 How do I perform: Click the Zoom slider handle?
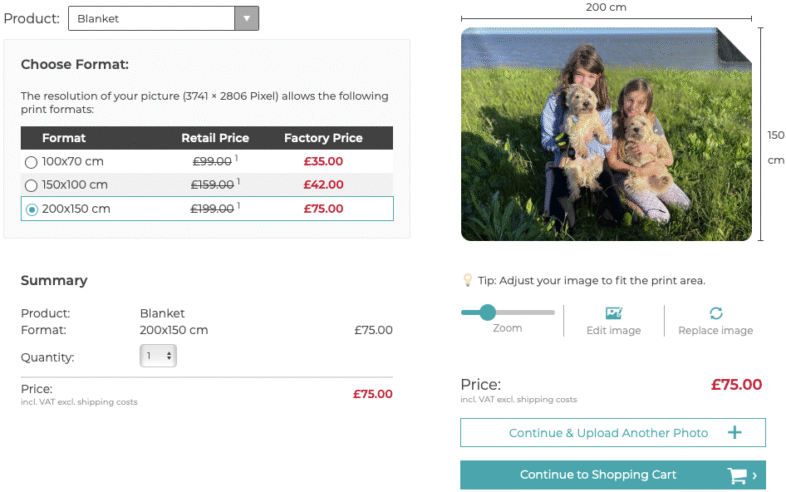click(487, 312)
